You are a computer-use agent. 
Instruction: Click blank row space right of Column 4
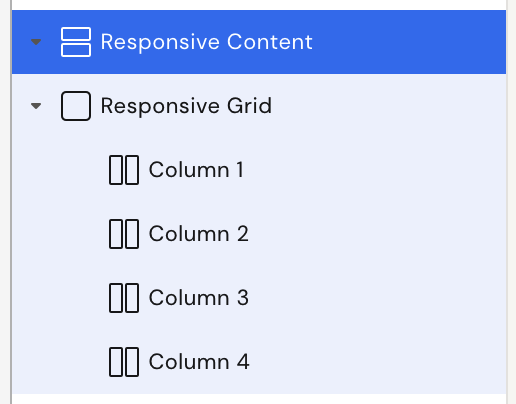coord(378,362)
